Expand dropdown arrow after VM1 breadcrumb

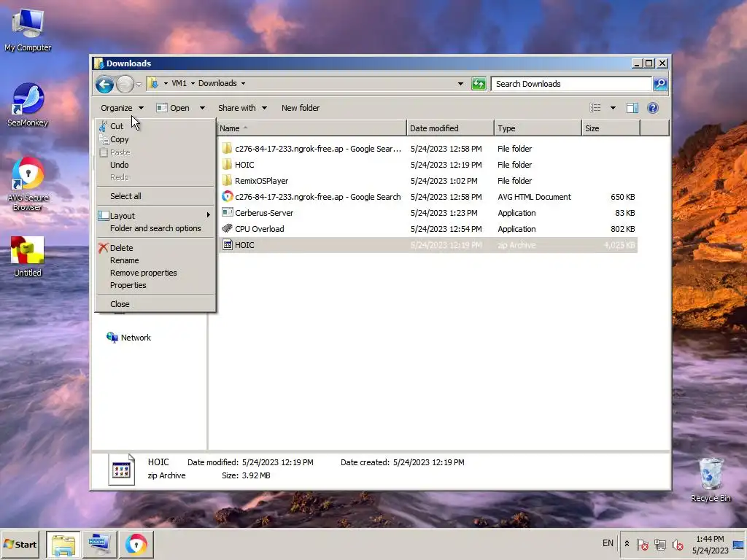pyautogui.click(x=193, y=83)
